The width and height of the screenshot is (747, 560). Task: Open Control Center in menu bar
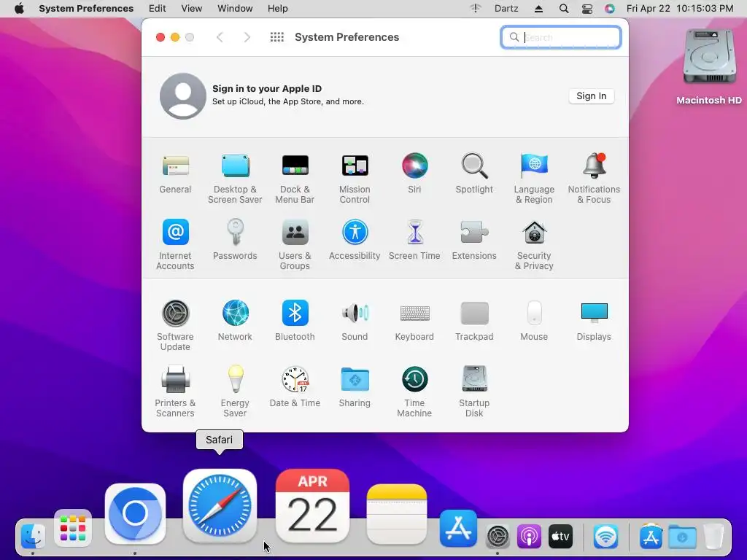(587, 9)
